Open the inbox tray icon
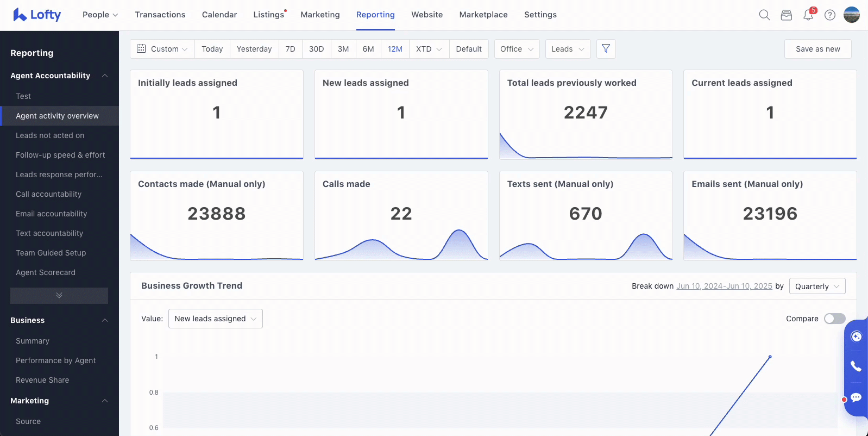The width and height of the screenshot is (868, 436). point(787,15)
